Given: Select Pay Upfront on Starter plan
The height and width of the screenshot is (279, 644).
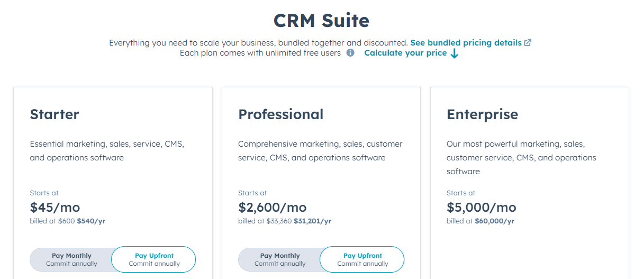Looking at the screenshot, I should tap(154, 259).
